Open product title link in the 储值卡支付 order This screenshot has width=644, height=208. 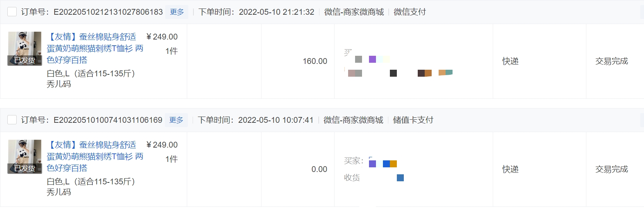coord(95,156)
